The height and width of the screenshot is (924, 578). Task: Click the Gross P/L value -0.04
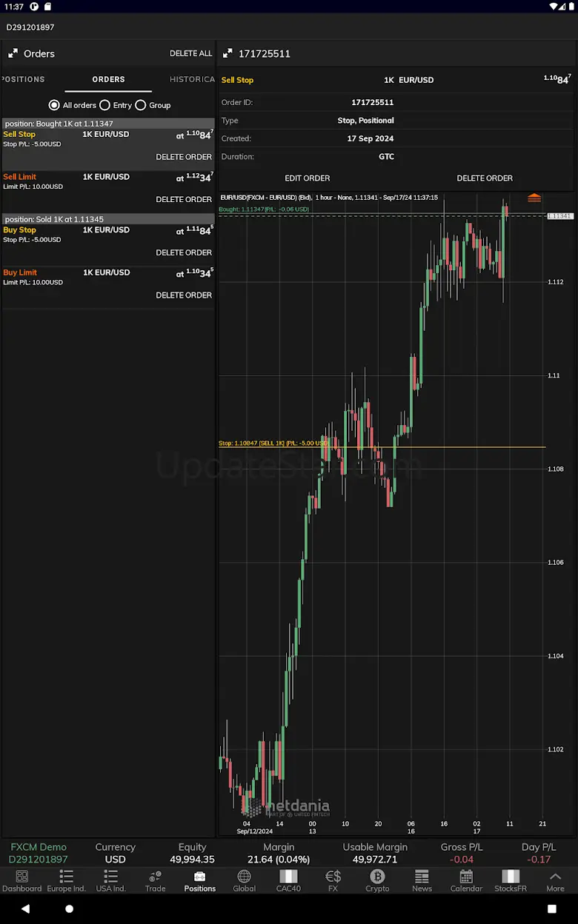[x=461, y=860]
